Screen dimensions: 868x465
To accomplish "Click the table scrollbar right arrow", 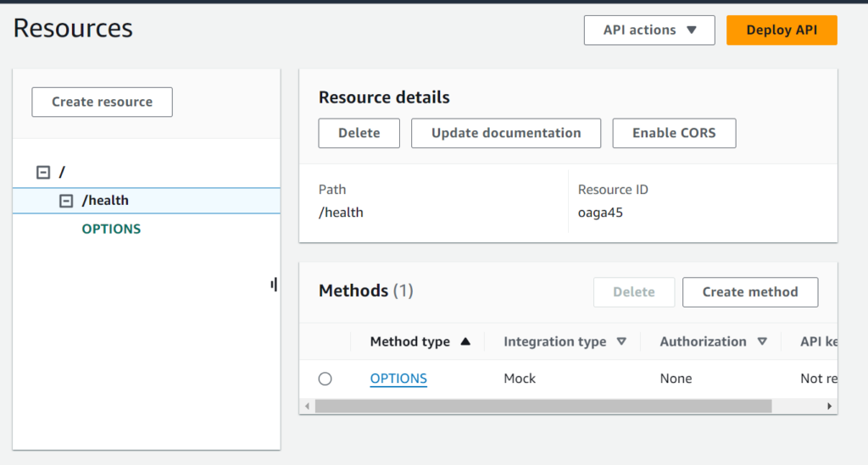I will [x=830, y=407].
